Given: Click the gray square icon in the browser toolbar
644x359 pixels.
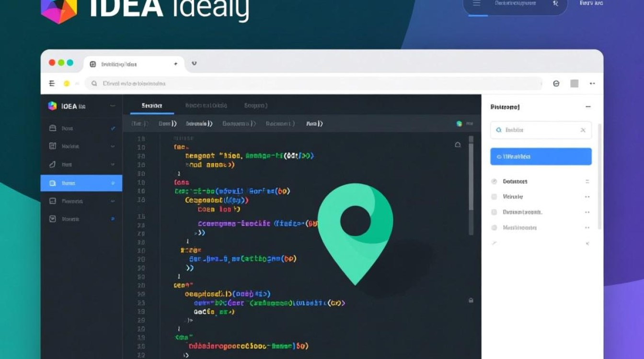Looking at the screenshot, I should [575, 83].
